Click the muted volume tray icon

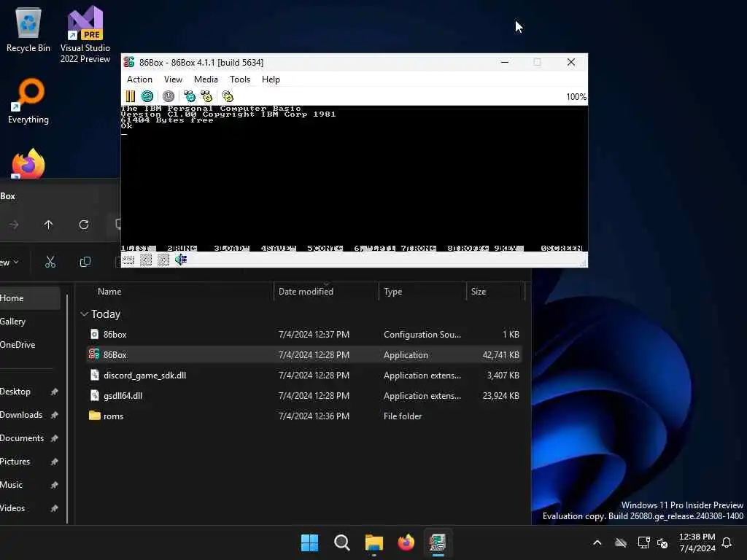662,542
